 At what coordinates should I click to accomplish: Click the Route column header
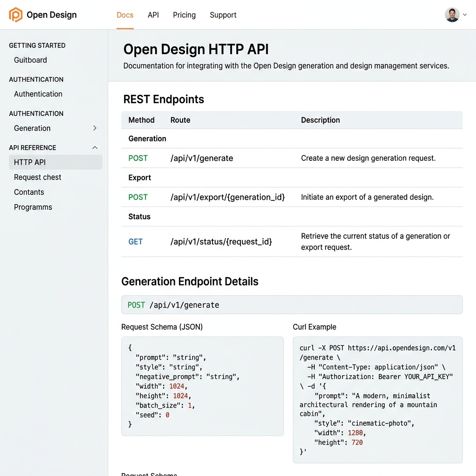coord(180,120)
